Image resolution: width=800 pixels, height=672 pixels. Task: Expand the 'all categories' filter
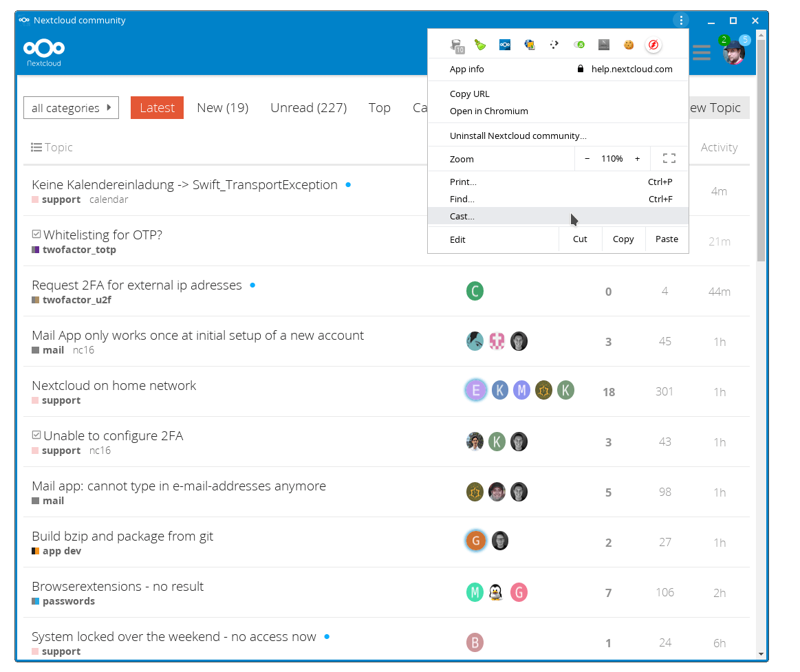(71, 107)
